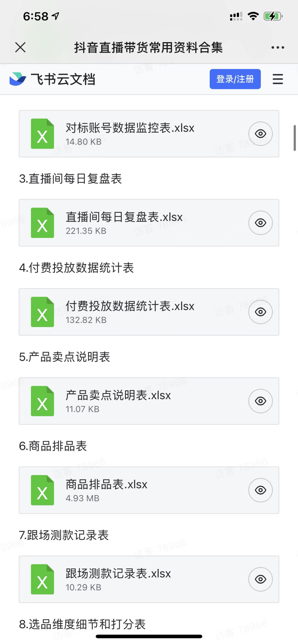This screenshot has width=298, height=644.
Task: Preview 直播间每日复盘表.xlsx with the eye button
Action: click(260, 223)
